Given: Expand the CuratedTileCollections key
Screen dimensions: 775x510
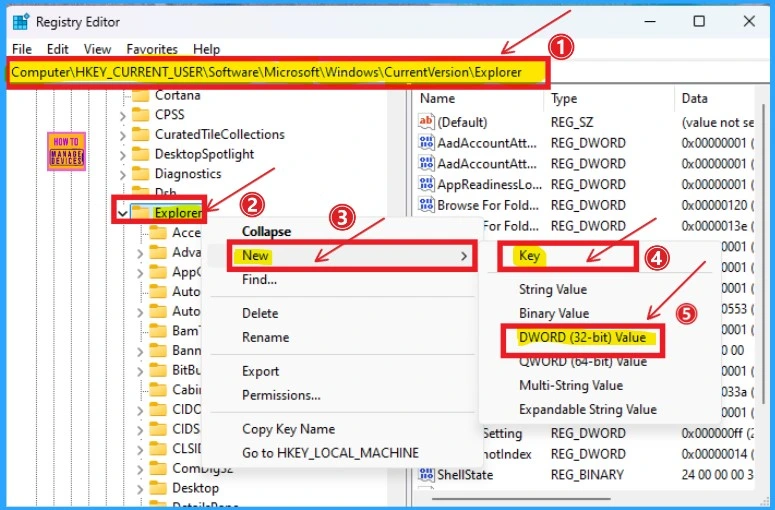Looking at the screenshot, I should 123,135.
